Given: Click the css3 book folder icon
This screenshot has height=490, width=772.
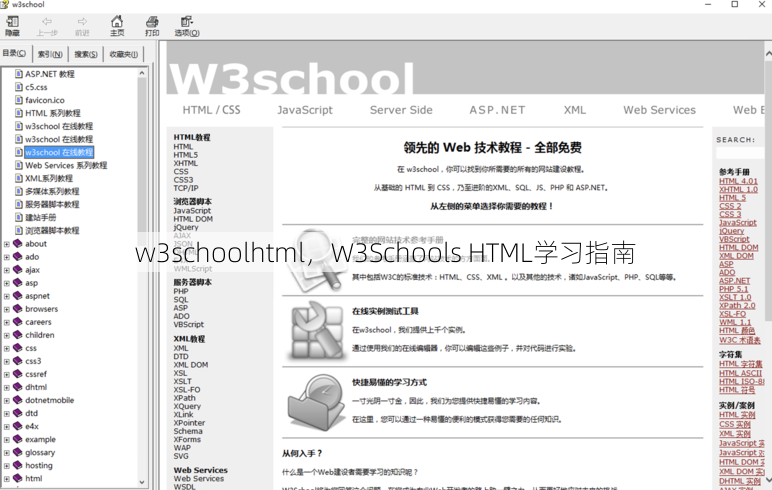Looking at the screenshot, I should pos(18,361).
